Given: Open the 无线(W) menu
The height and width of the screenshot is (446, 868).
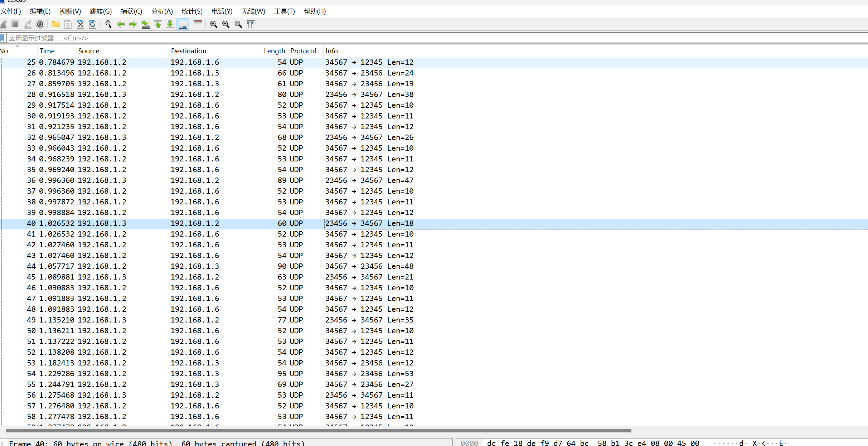Looking at the screenshot, I should (x=253, y=11).
